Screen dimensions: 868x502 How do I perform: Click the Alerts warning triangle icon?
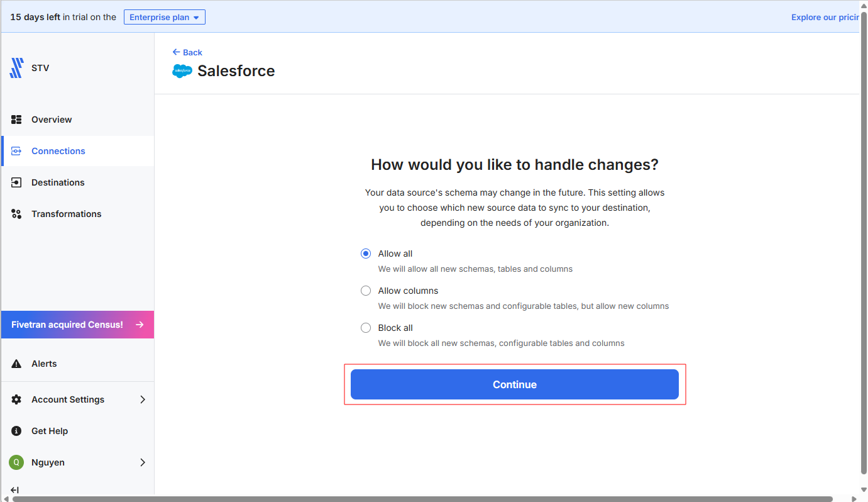(17, 364)
